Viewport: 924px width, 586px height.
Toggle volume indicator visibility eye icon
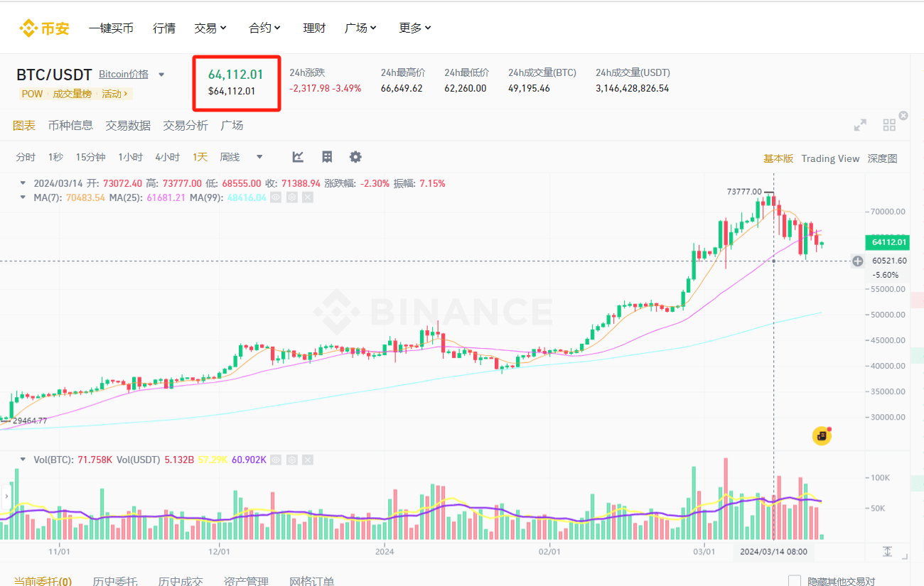pos(276,460)
